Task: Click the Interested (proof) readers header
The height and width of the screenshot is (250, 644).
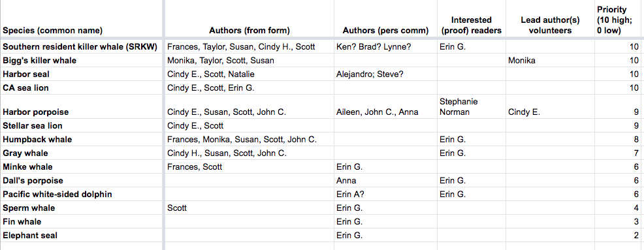Action: 471,19
